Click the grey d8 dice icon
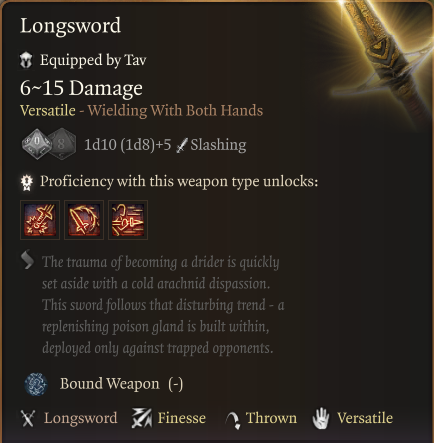This screenshot has width=434, height=443. click(x=63, y=145)
